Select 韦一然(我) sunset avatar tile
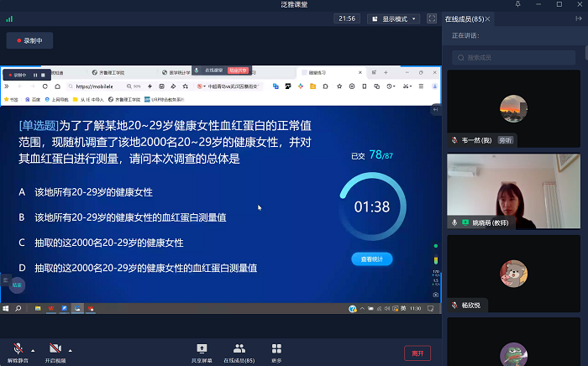This screenshot has height=366, width=588. coord(513,108)
